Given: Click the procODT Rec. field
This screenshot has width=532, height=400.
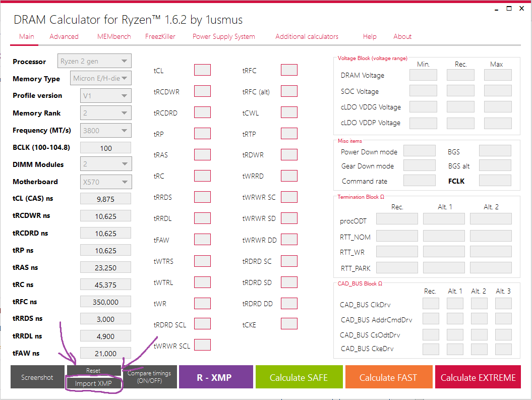Looking at the screenshot, I should click(x=397, y=219).
